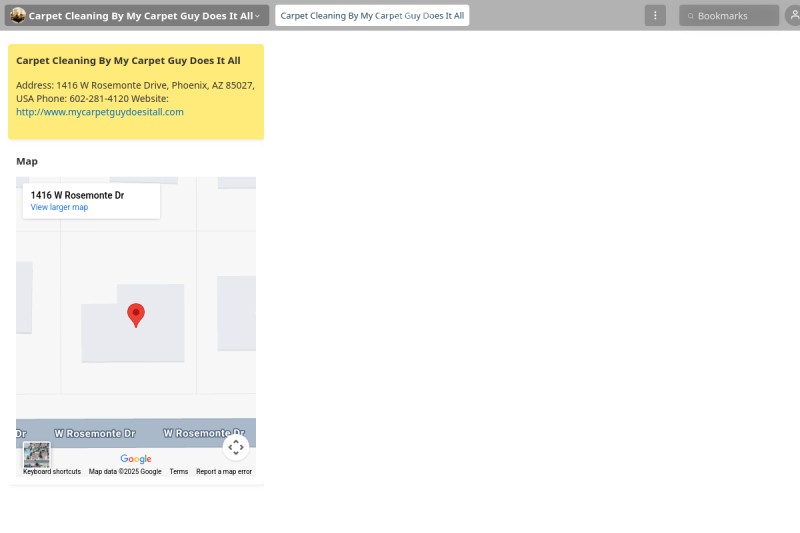Click Report a map error
The width and height of the screenshot is (800, 533).
[224, 472]
